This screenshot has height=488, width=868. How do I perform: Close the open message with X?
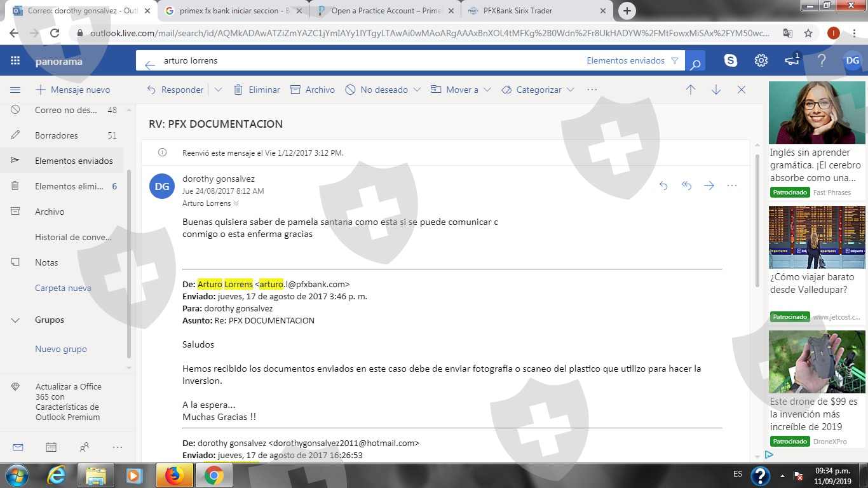[x=742, y=90]
